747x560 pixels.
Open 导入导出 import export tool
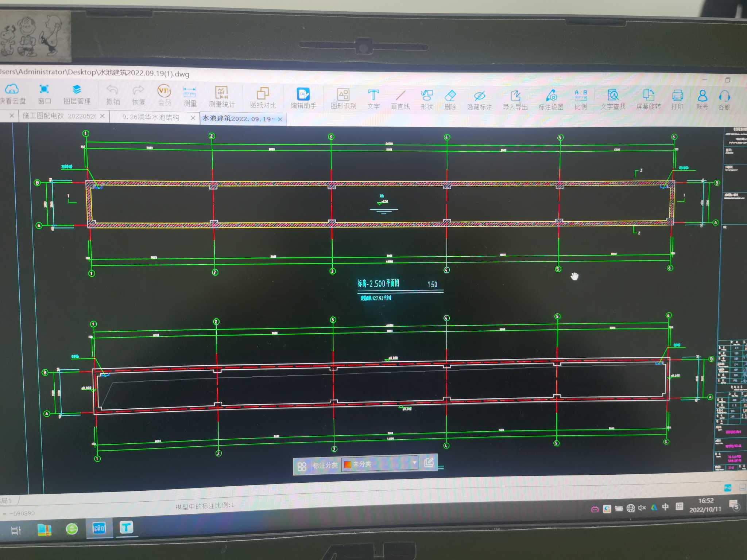click(x=515, y=101)
